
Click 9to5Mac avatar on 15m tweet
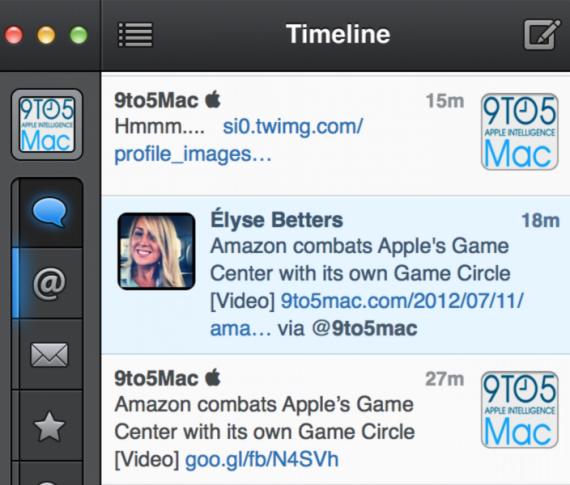[x=519, y=132]
